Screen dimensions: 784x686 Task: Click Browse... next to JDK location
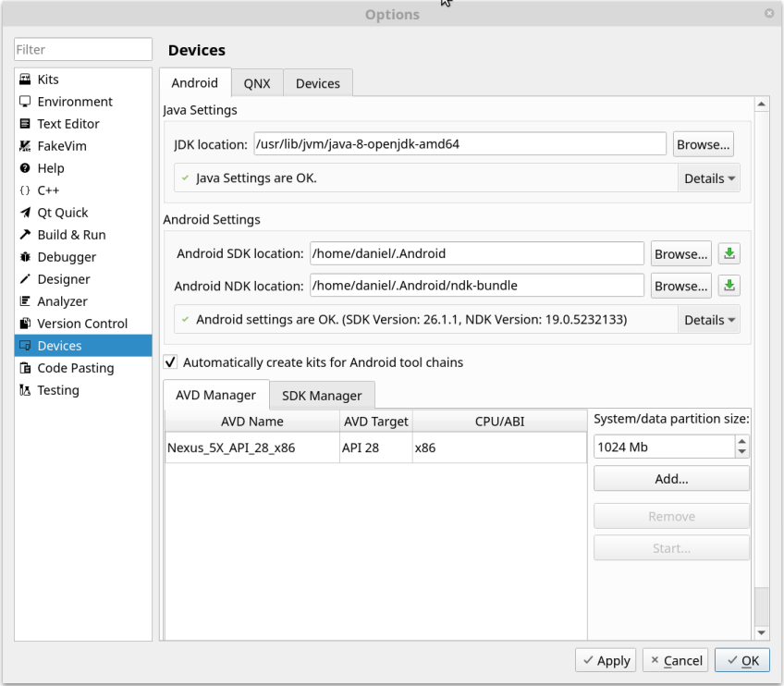tap(703, 144)
